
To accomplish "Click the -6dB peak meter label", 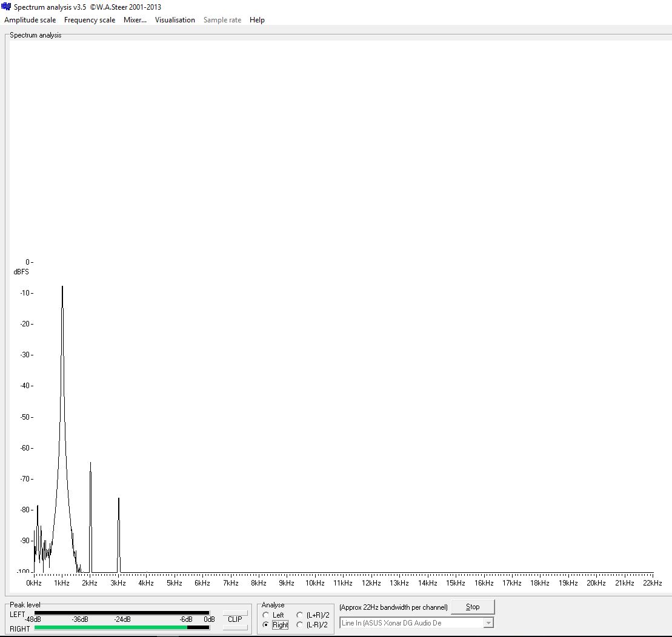I will [x=186, y=619].
